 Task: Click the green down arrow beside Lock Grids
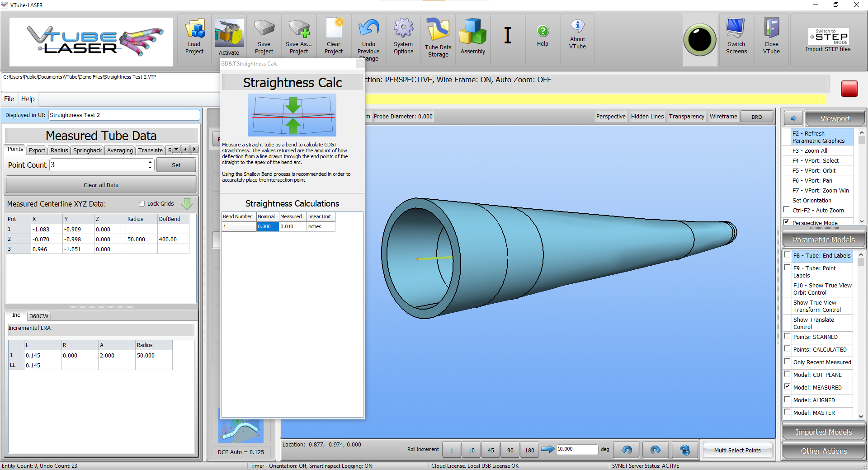[187, 204]
